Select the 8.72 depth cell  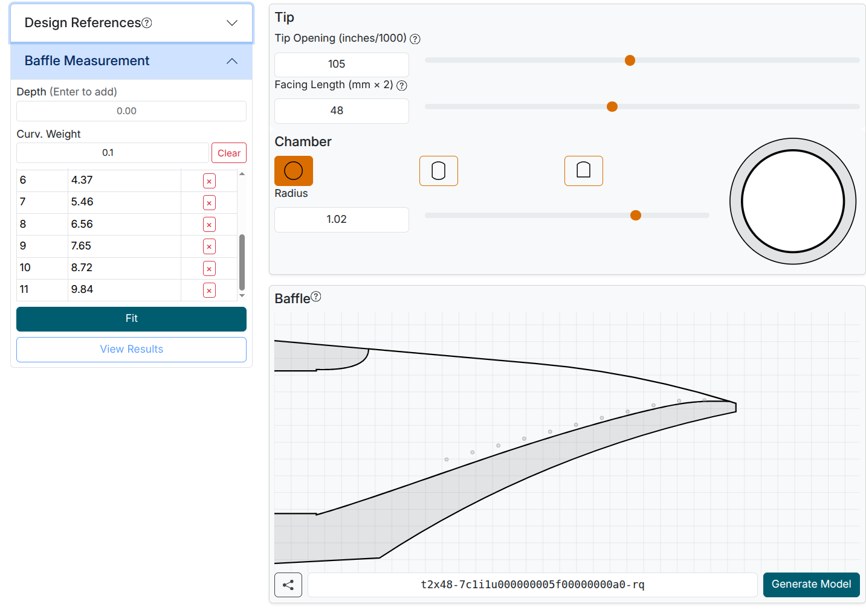pos(124,268)
